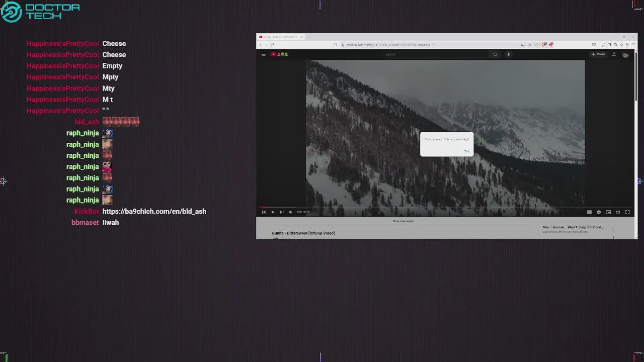This screenshot has height=362, width=644.
Task: Open YouTube hamburger guide menu
Action: pos(263,54)
